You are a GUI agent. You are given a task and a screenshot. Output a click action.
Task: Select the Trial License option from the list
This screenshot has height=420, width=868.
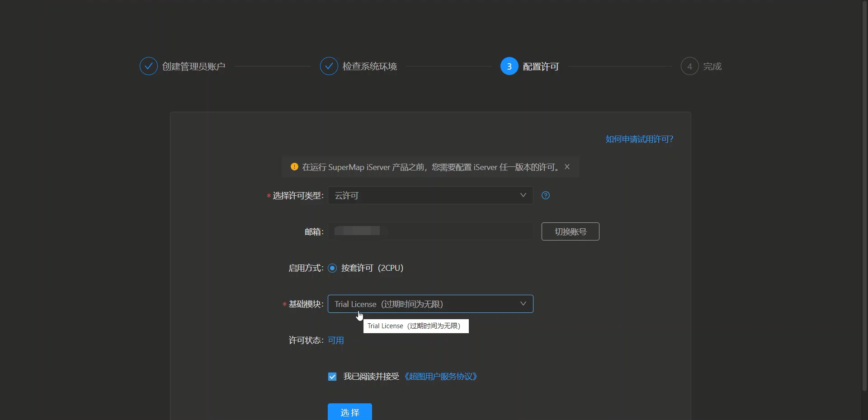point(415,326)
